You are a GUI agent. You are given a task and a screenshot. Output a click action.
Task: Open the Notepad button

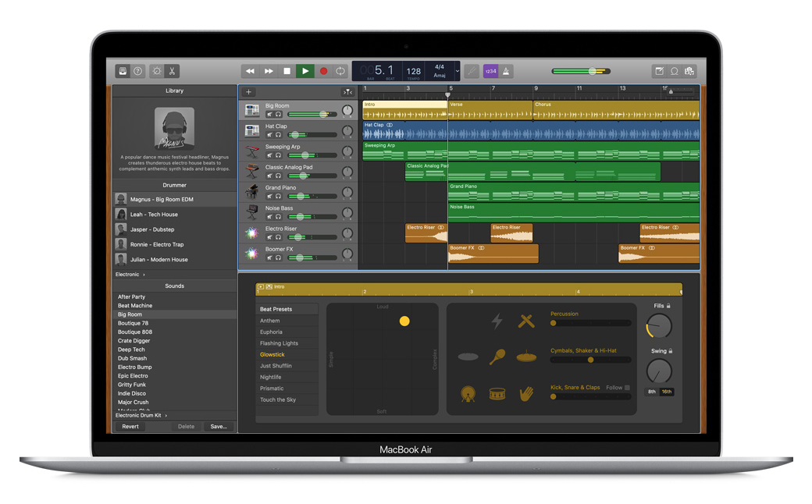point(659,71)
